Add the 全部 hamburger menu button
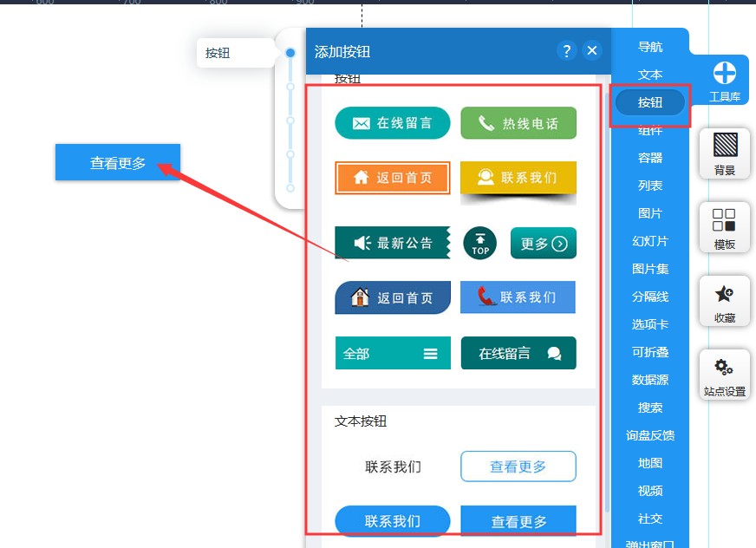Viewport: 756px width, 548px height. (393, 353)
